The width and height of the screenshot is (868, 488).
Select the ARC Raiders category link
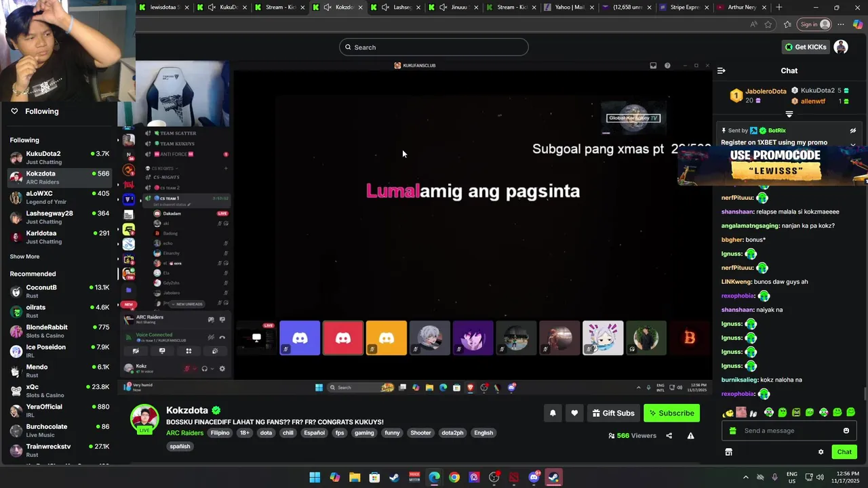(184, 432)
